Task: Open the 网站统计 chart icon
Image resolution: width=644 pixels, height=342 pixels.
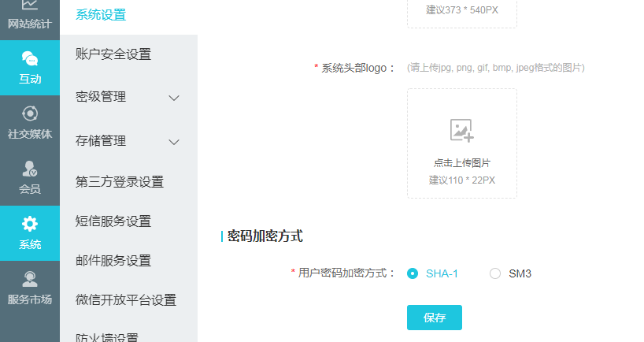Action: click(x=30, y=6)
